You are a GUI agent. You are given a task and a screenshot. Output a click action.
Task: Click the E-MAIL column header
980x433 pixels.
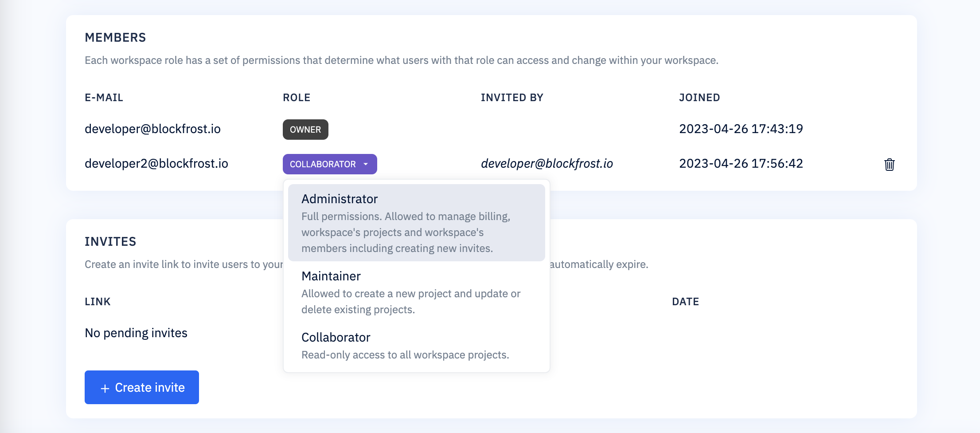coord(104,98)
